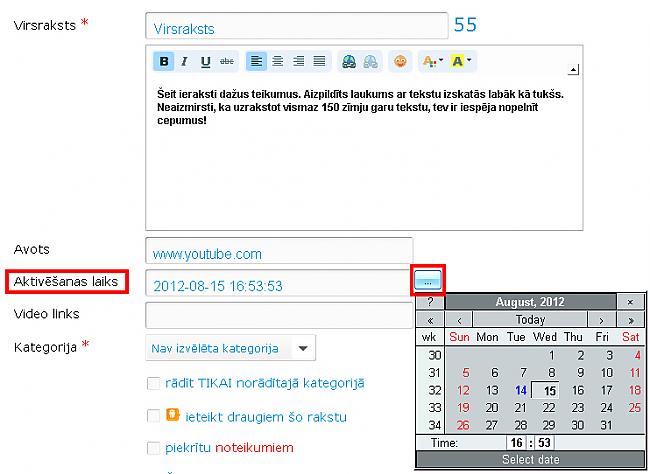Open calendar help question mark button
650x474 pixels.
click(x=430, y=301)
